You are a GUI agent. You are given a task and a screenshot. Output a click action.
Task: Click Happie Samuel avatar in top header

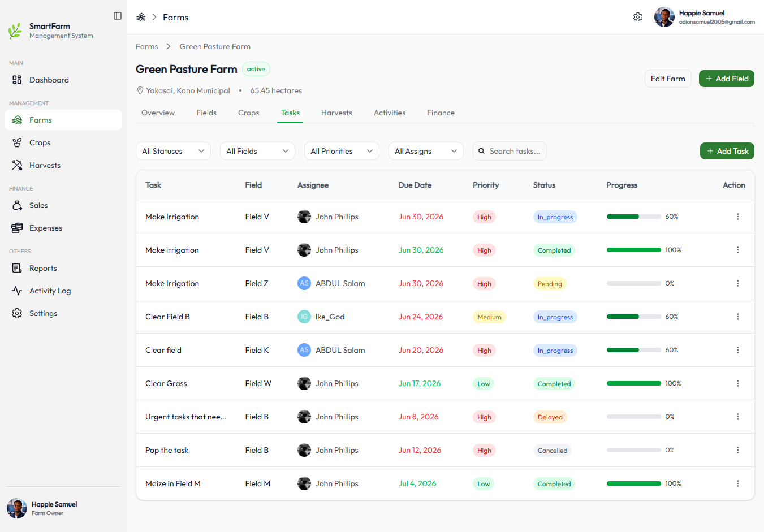[x=664, y=17]
